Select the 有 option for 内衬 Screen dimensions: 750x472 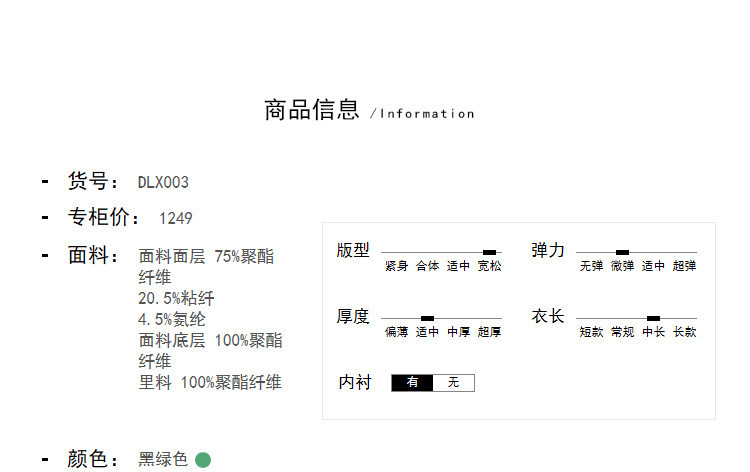point(412,383)
